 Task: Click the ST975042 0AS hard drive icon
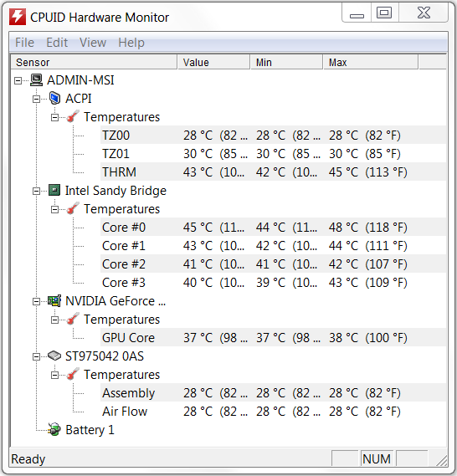pos(54,356)
